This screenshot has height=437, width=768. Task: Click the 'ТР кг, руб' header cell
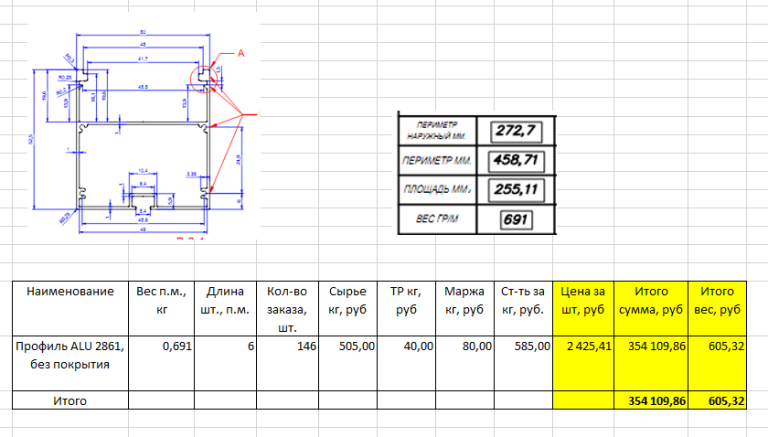(x=406, y=309)
